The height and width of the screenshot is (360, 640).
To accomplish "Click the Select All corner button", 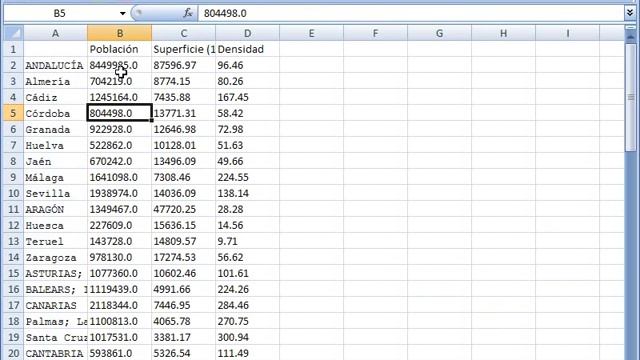I will (x=13, y=33).
